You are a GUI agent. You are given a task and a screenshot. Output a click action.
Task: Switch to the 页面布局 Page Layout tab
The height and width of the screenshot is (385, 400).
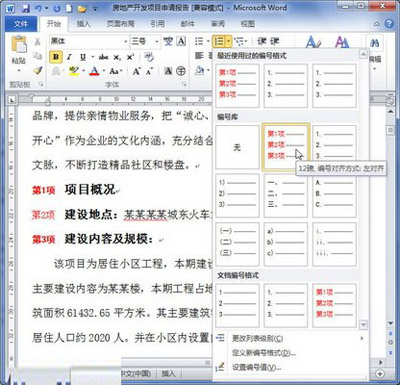click(121, 24)
